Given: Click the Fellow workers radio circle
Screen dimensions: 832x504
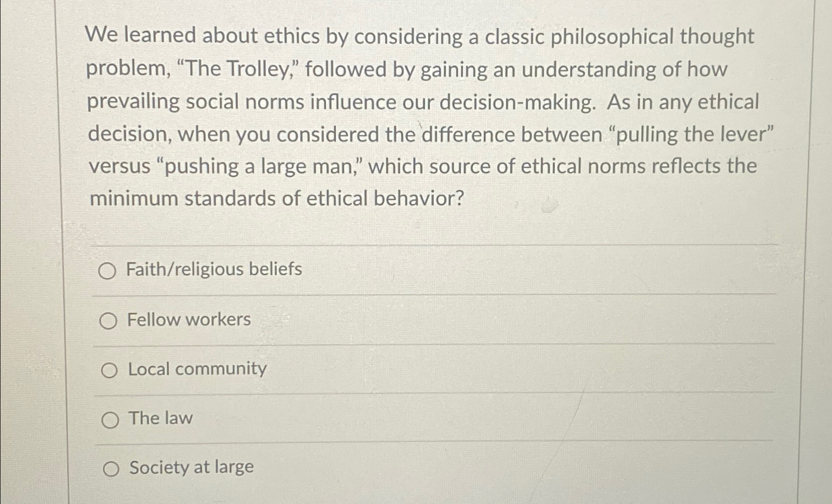Looking at the screenshot, I should (x=109, y=320).
